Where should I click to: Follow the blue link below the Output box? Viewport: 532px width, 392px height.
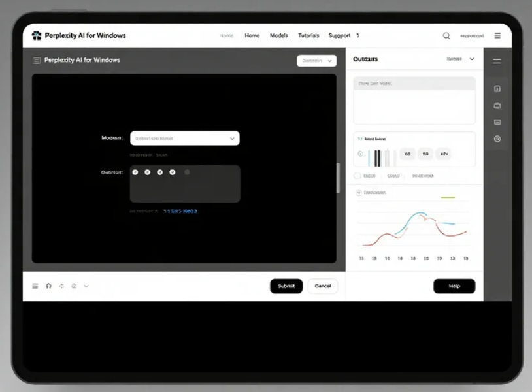pyautogui.click(x=180, y=211)
